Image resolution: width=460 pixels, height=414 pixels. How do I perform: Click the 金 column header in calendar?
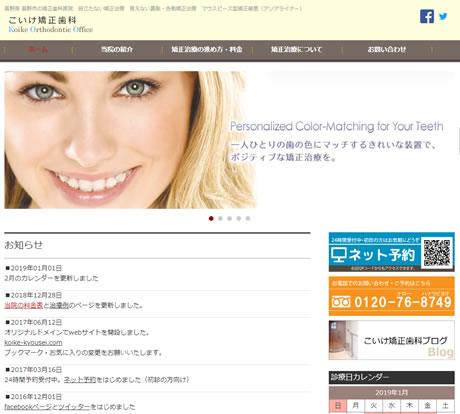(x=428, y=406)
